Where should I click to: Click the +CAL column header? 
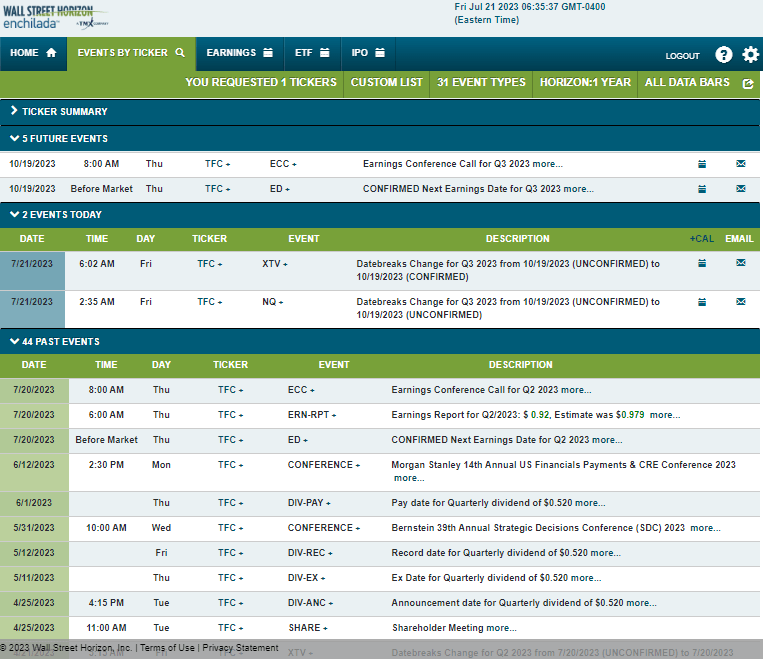[702, 239]
